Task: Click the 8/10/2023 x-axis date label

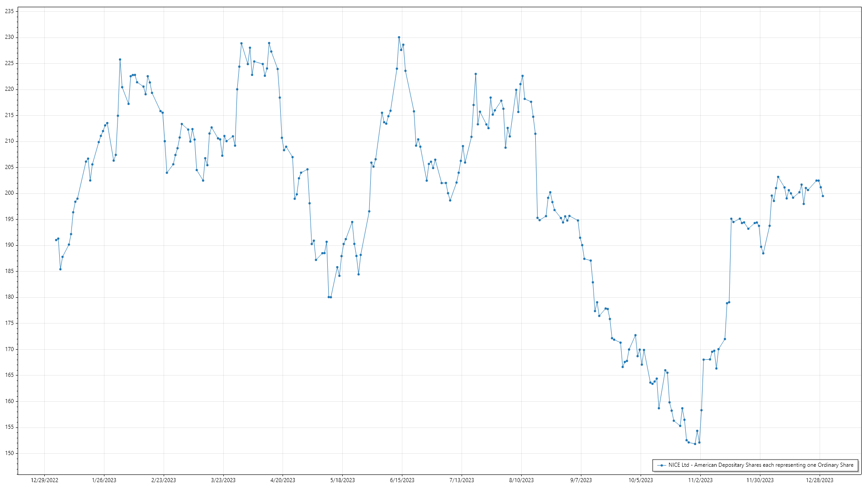Action: click(521, 480)
